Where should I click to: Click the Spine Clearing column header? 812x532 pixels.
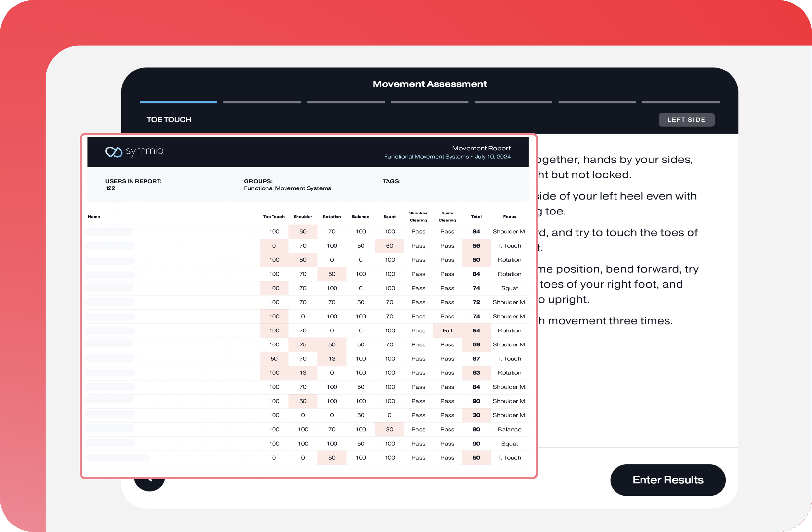click(x=447, y=216)
